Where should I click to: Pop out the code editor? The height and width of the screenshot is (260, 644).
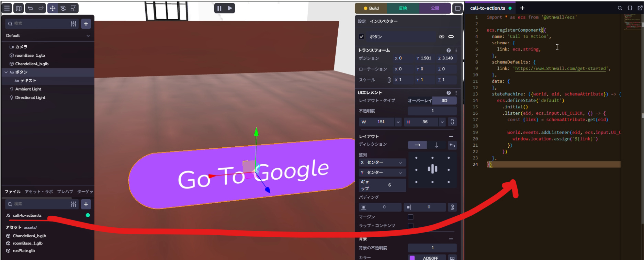tap(640, 8)
